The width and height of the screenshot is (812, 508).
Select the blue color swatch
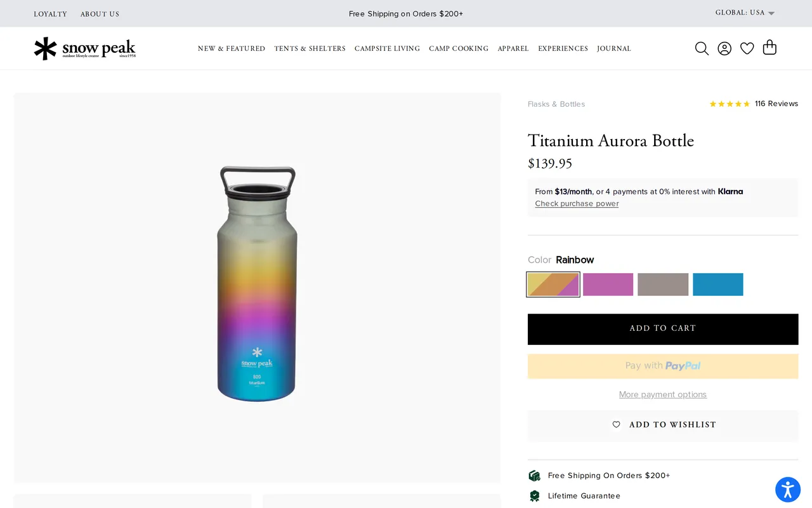pyautogui.click(x=717, y=284)
